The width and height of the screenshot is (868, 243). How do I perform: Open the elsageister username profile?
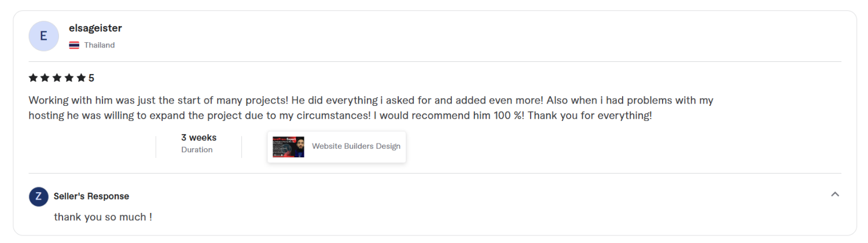click(95, 28)
